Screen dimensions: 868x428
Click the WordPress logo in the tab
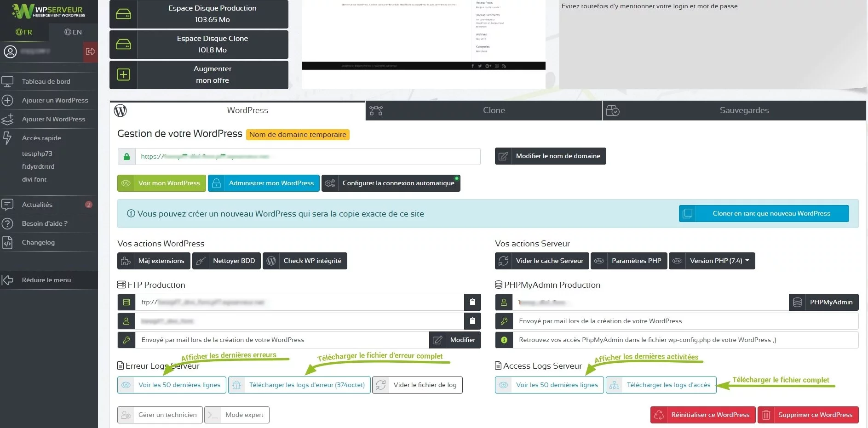click(121, 110)
